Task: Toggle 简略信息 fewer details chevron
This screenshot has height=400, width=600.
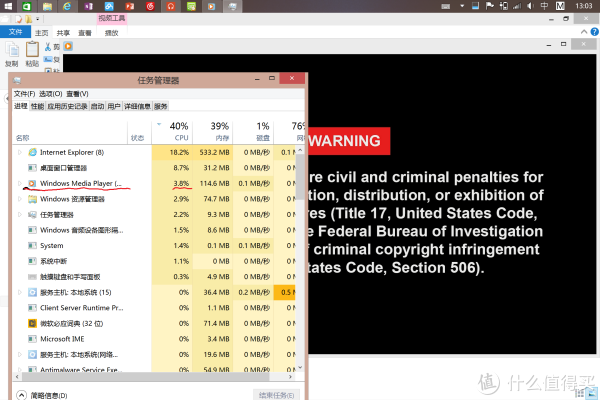Action: pos(21,395)
